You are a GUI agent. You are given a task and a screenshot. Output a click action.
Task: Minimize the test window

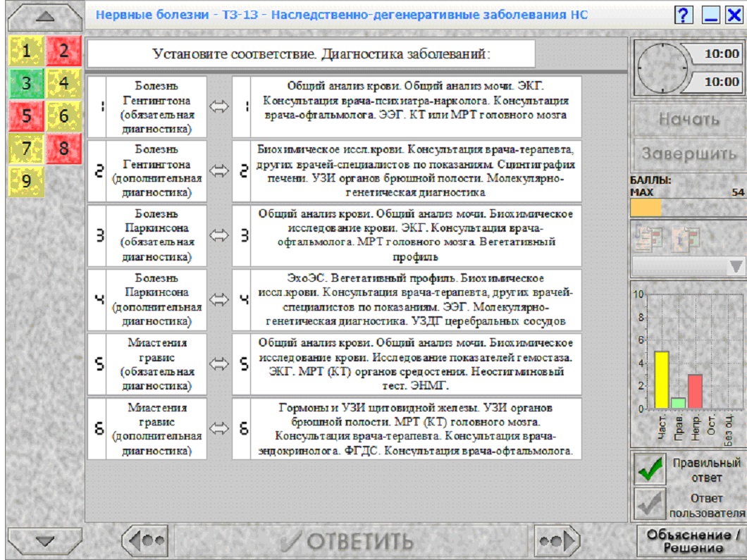[x=710, y=15]
